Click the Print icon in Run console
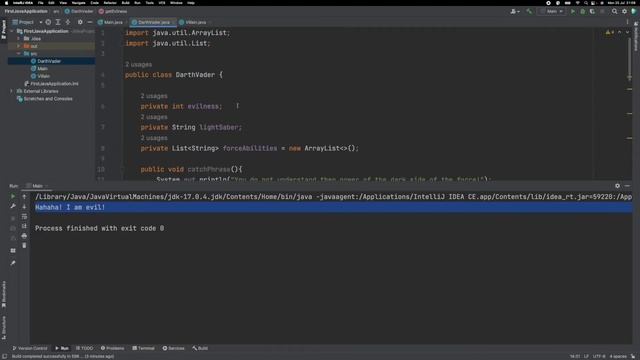This screenshot has height=360, width=640. [x=24, y=236]
